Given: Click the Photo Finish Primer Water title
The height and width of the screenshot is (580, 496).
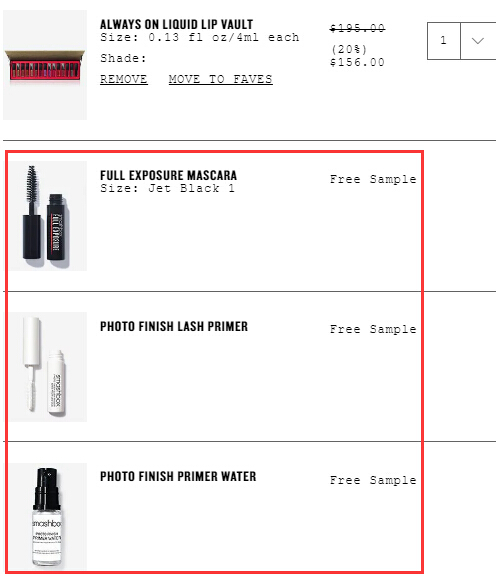Looking at the screenshot, I should [x=178, y=476].
